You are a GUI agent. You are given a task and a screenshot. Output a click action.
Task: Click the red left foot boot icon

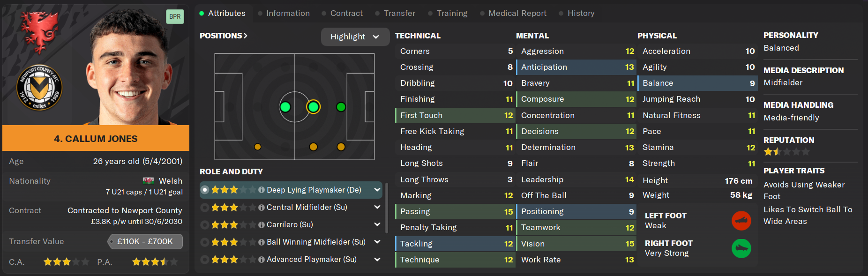point(741,220)
